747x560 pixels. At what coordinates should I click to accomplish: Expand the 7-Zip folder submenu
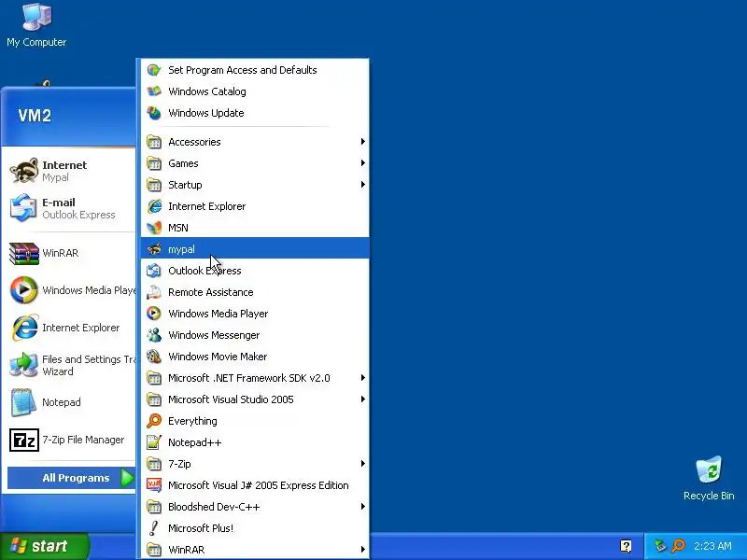(x=255, y=464)
